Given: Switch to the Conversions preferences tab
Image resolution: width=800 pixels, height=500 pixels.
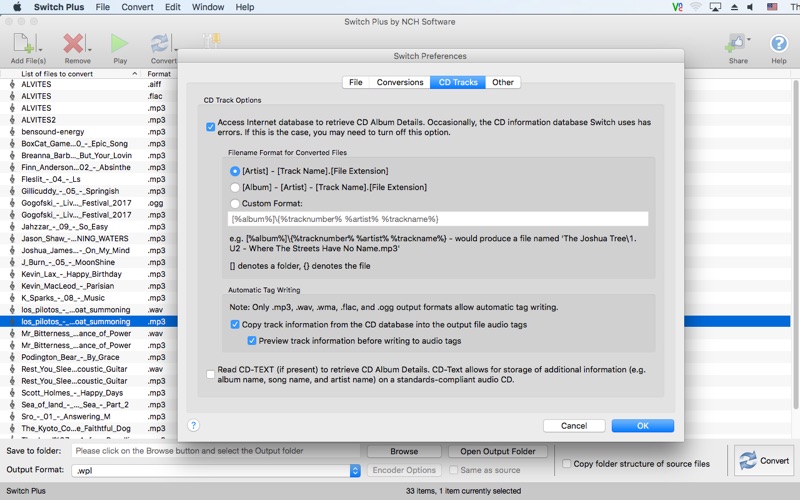Looking at the screenshot, I should point(400,82).
